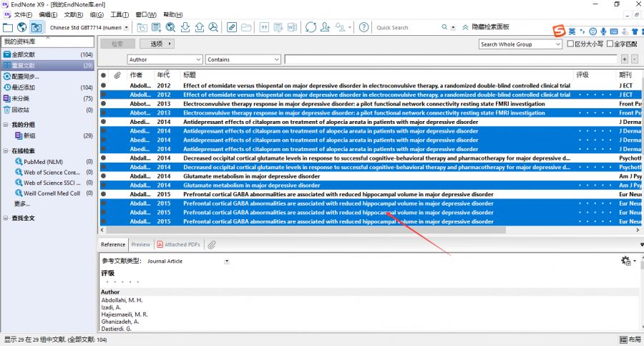This screenshot has height=346, width=644.
Task: Collapse the 我的分组 group set
Action: pos(6,125)
